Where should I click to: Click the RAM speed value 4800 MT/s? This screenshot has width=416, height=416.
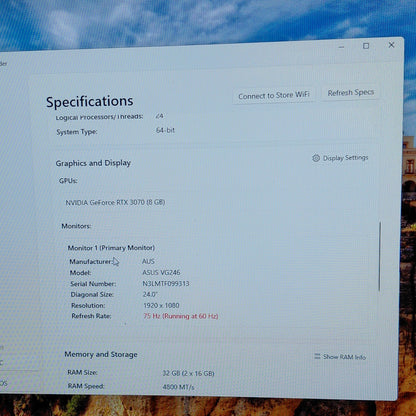[178, 387]
